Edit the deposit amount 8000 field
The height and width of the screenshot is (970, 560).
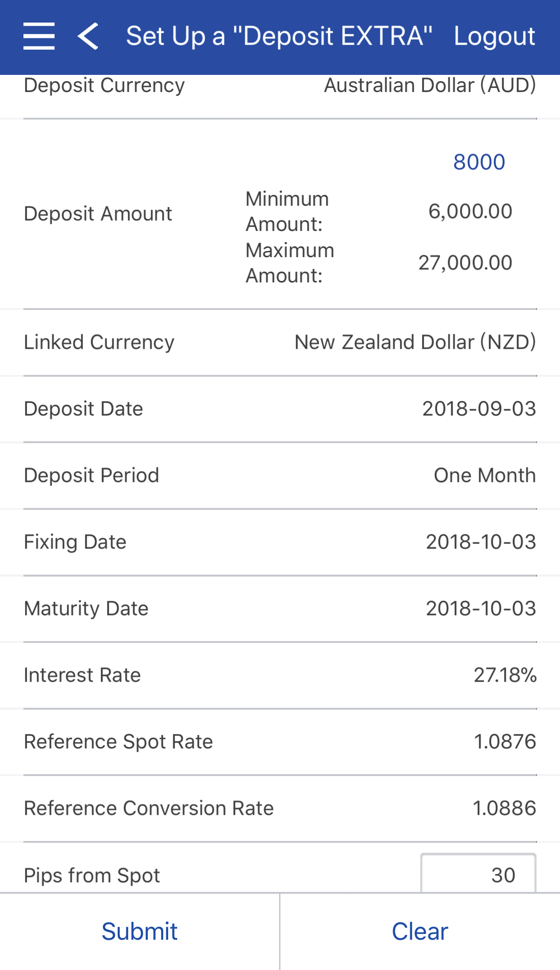point(478,162)
